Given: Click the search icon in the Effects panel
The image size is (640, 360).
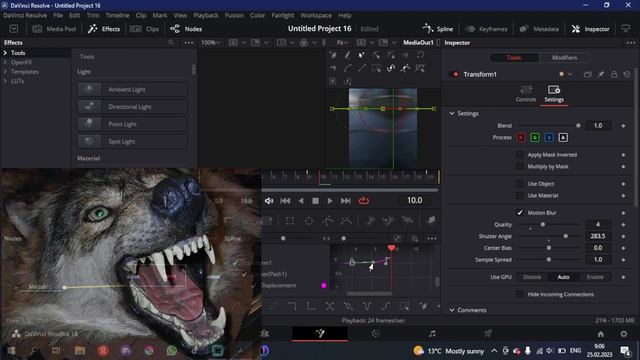Looking at the screenshot, I should [171, 42].
